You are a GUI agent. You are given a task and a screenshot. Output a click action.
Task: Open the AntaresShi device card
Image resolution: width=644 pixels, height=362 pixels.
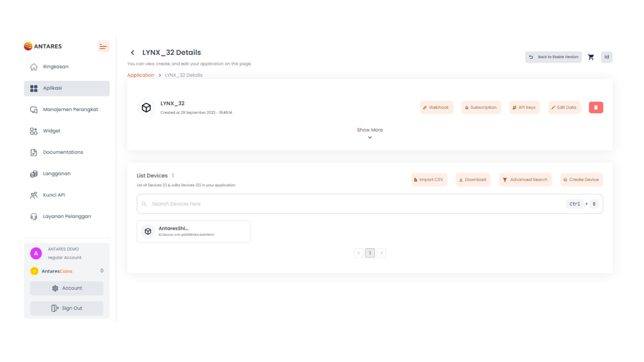pos(194,231)
